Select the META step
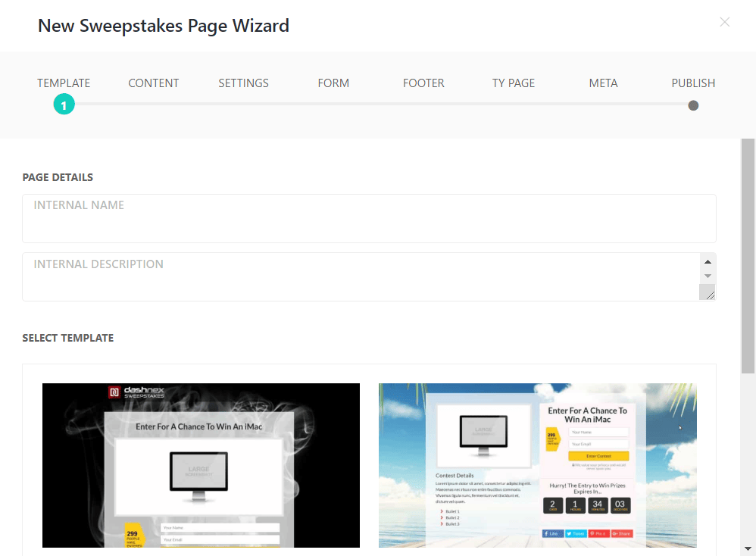Image resolution: width=756 pixels, height=556 pixels. [603, 83]
